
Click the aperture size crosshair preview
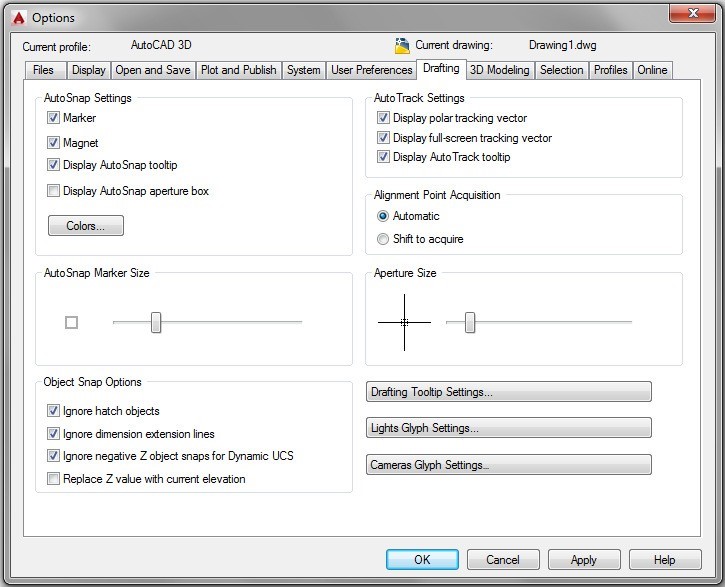click(404, 322)
